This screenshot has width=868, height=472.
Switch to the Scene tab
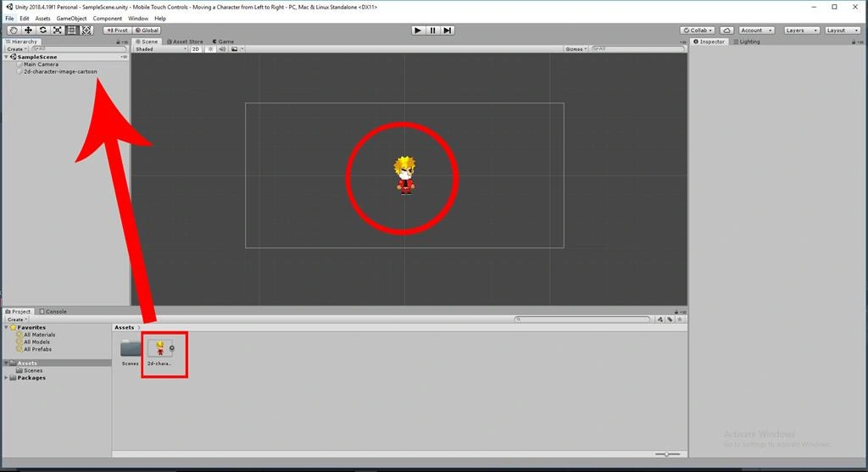click(147, 42)
